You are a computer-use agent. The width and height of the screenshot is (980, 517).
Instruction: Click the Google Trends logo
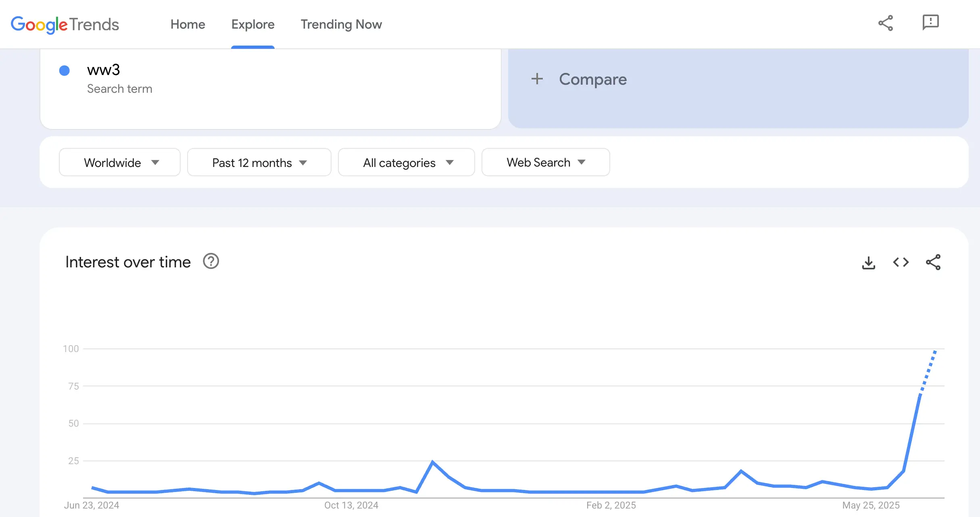[x=65, y=25]
